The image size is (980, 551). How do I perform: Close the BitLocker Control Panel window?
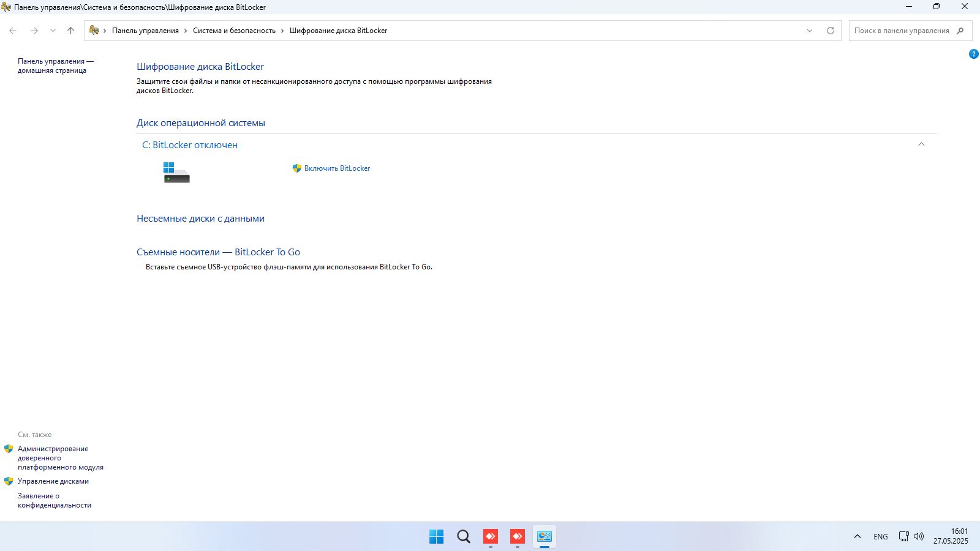[x=965, y=7]
